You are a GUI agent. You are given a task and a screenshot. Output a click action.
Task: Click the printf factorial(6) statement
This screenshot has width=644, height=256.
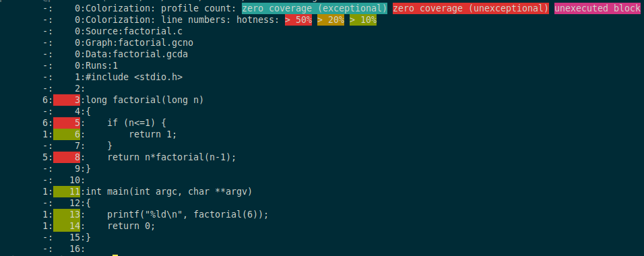tap(188, 214)
